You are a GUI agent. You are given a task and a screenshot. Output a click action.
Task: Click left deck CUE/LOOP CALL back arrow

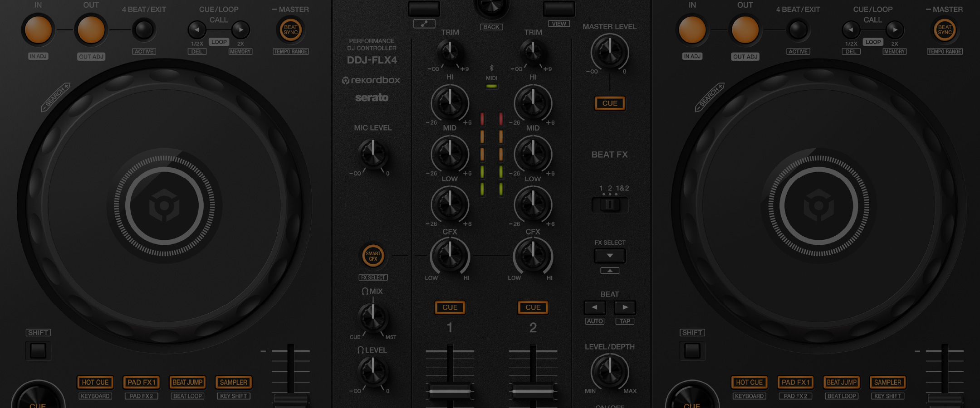point(197,30)
